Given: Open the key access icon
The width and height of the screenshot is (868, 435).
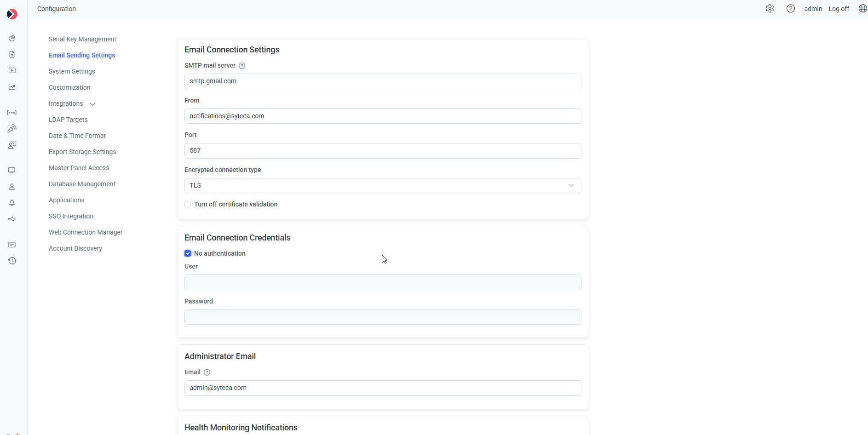Looking at the screenshot, I should 12,129.
